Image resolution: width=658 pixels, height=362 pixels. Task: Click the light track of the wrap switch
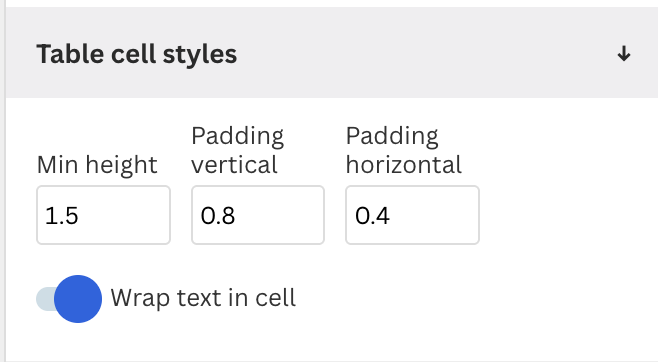point(45,299)
